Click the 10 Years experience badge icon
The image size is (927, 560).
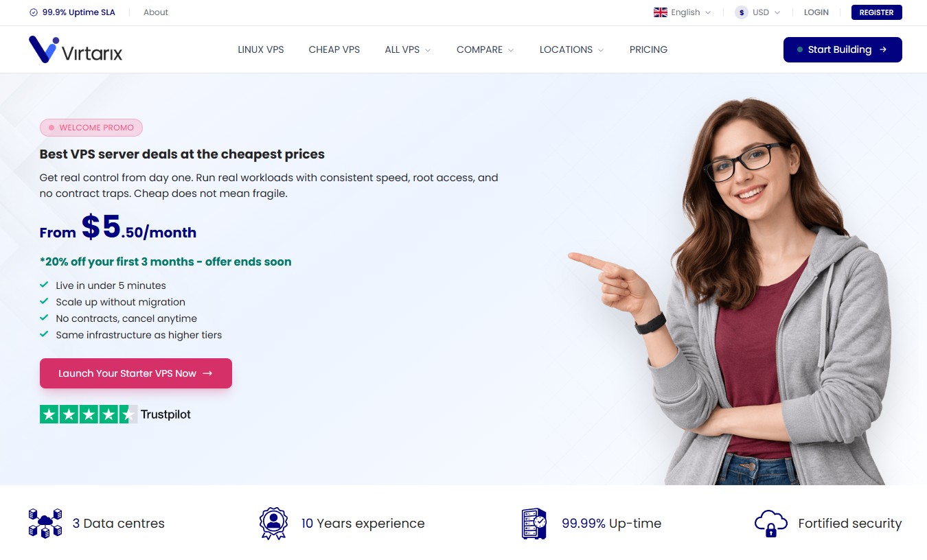[273, 523]
